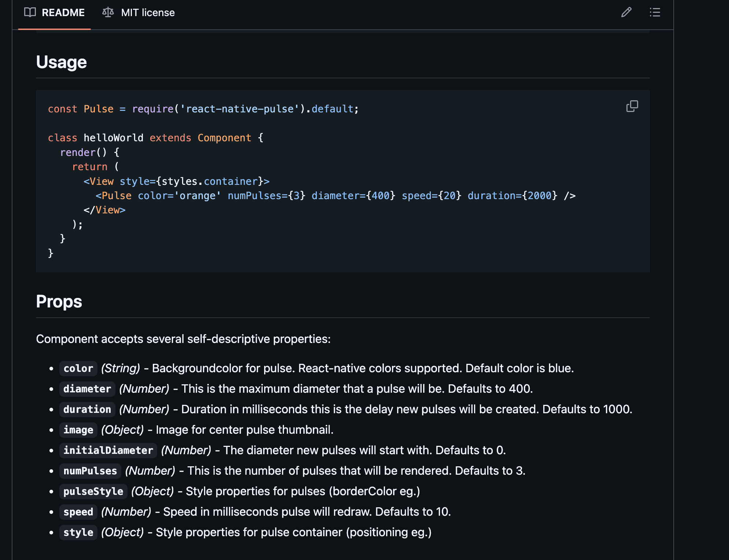Click the 'pulseStyle' prop code label

tap(93, 491)
